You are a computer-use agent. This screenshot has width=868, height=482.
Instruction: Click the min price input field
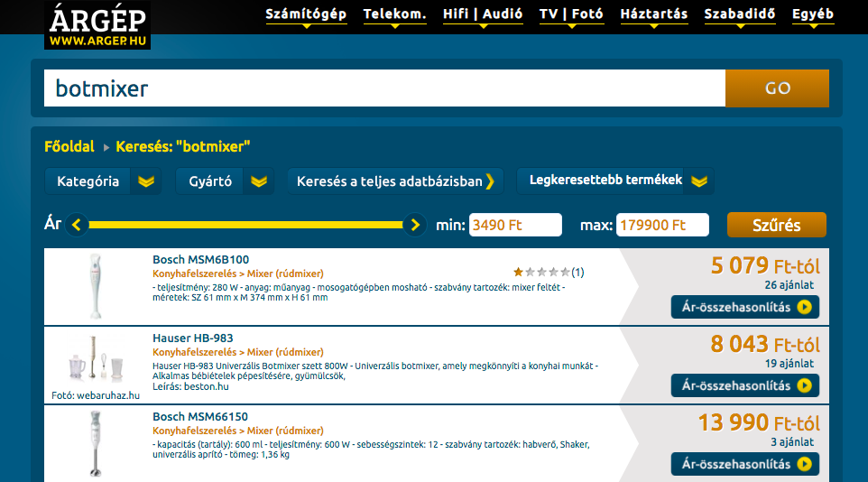[x=515, y=225]
